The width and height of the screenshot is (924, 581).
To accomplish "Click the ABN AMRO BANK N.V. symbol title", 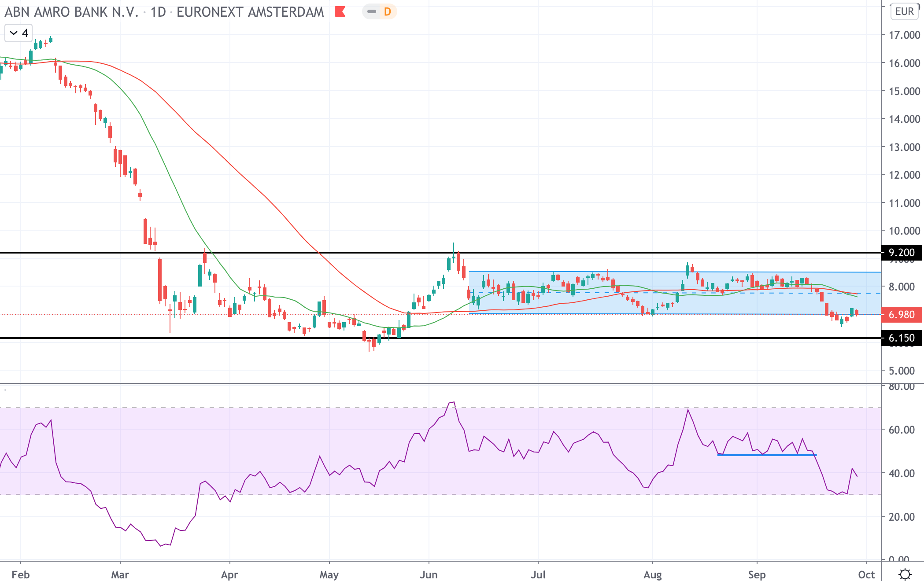I will pos(71,12).
